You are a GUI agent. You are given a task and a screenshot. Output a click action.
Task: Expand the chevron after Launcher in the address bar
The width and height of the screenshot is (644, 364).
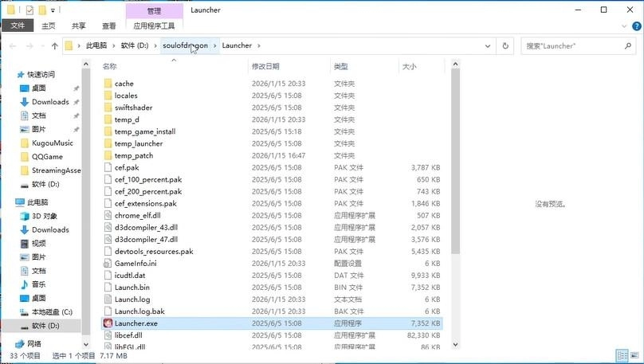pyautogui.click(x=259, y=46)
